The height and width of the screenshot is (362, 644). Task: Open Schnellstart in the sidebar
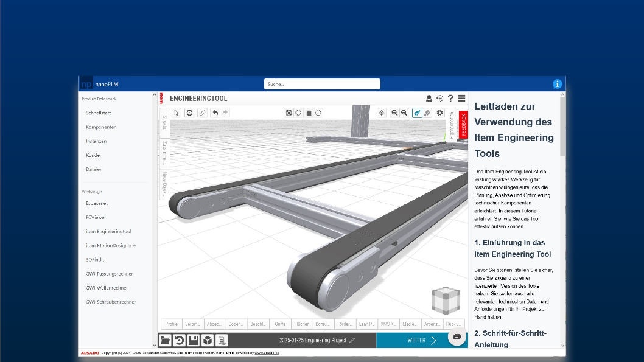[x=98, y=113]
